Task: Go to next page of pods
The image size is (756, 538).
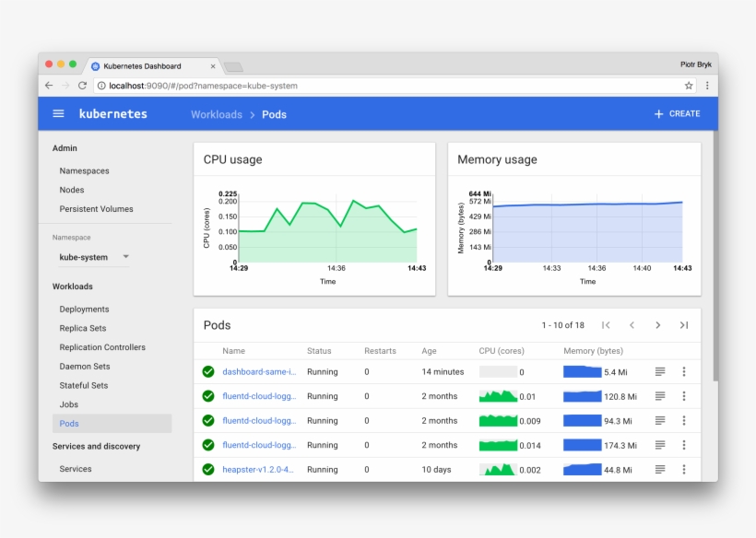Action: coord(657,325)
